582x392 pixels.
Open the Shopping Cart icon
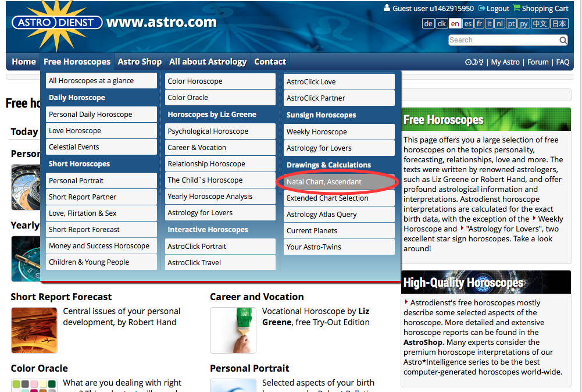click(516, 8)
